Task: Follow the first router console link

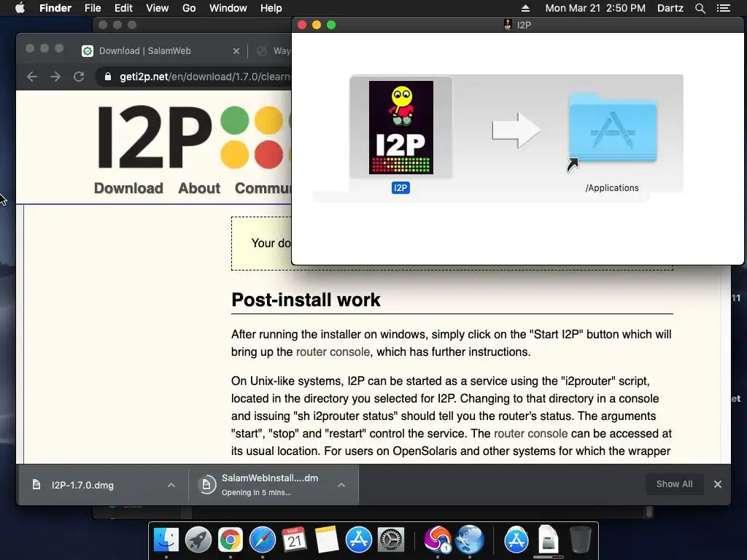Action: 333,352
